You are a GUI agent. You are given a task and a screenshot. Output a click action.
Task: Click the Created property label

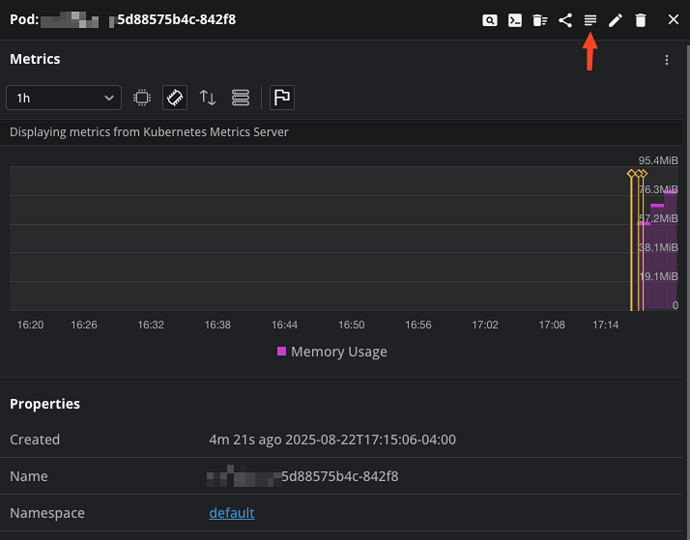[35, 440]
